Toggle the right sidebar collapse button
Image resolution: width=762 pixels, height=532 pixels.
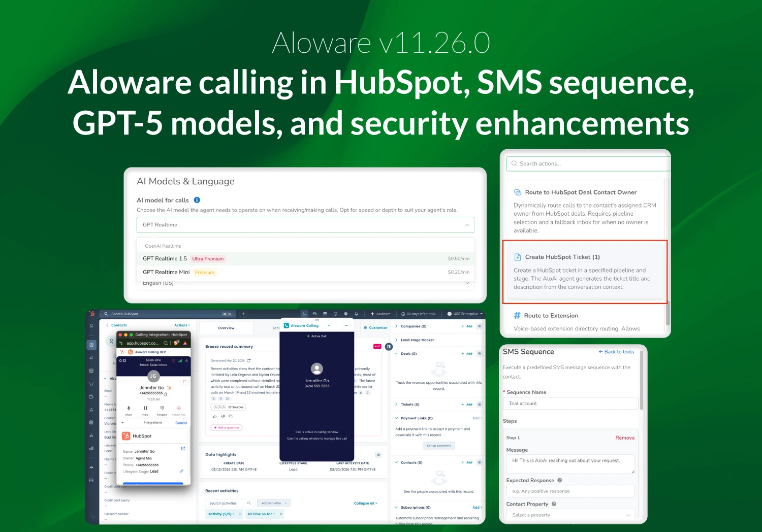point(389,347)
